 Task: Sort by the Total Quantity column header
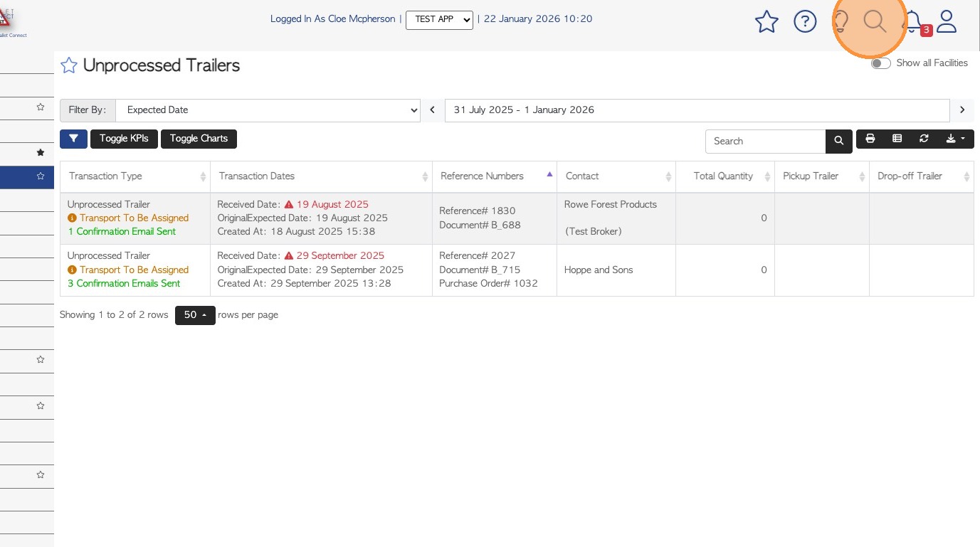coord(725,176)
